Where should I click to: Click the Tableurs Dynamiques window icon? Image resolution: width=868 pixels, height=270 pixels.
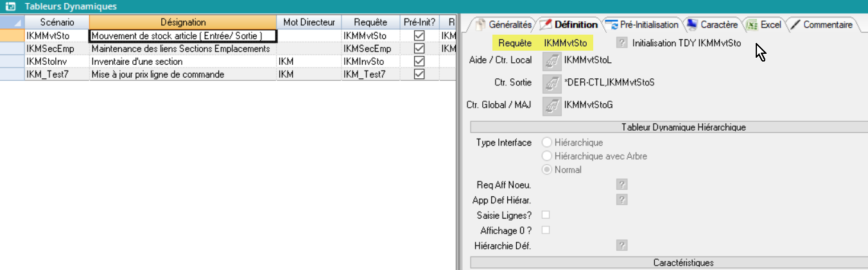[x=10, y=6]
